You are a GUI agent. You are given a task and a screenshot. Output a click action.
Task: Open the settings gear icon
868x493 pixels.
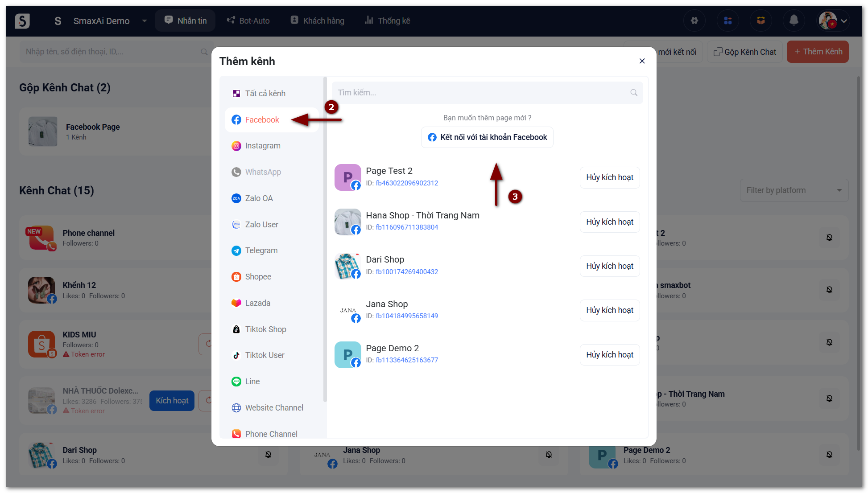pos(694,21)
